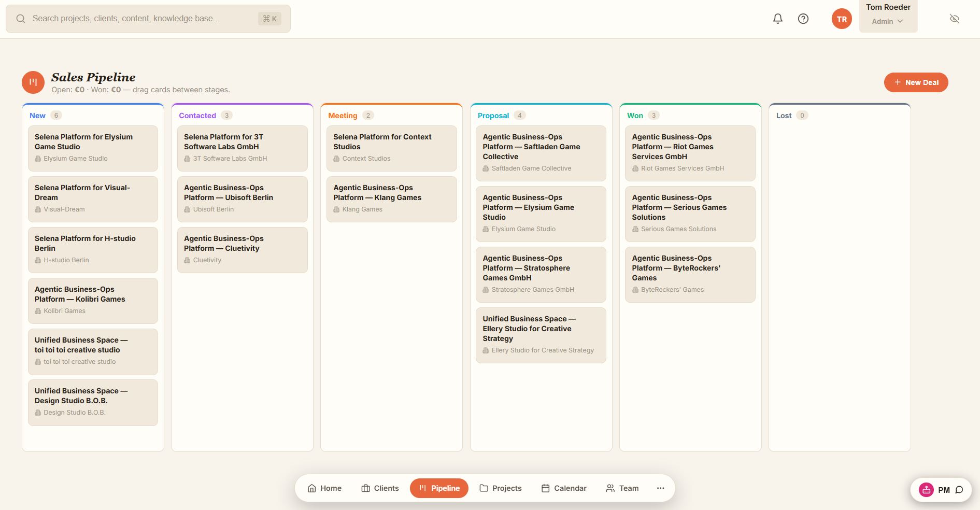Open Selena Platform for Context Studios card
This screenshot has width=980, height=510.
tap(391, 148)
